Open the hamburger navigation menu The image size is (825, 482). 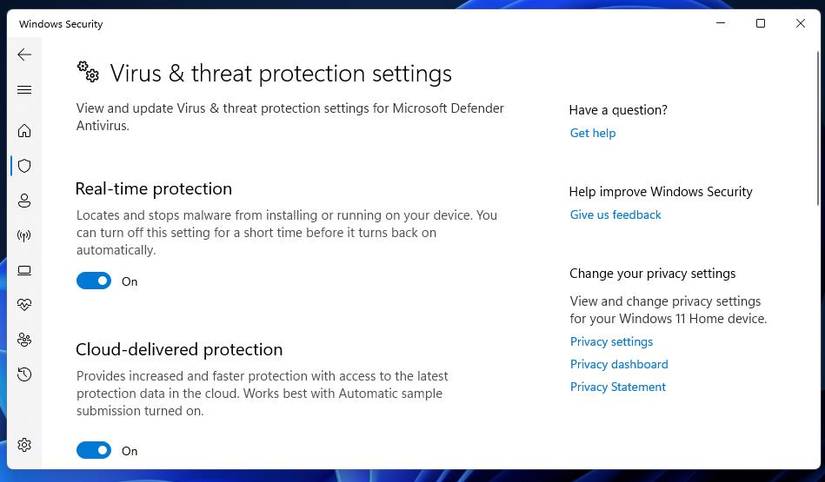[x=24, y=90]
